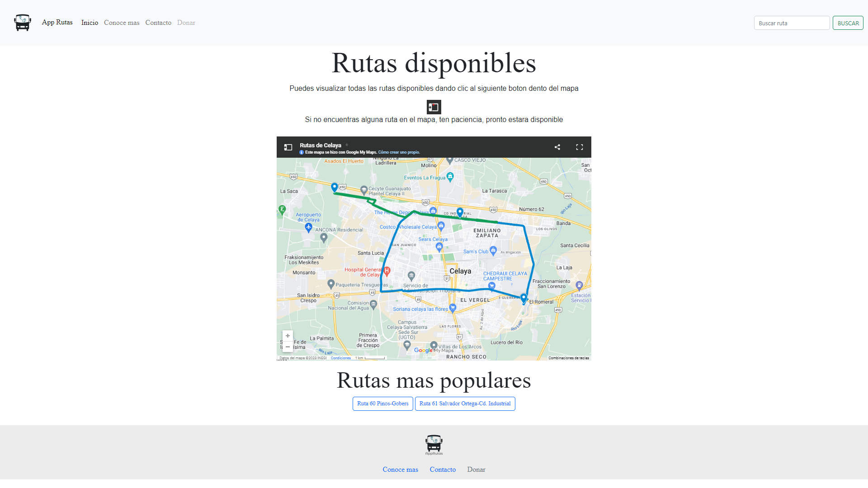Image resolution: width=868 pixels, height=488 pixels.
Task: Open the map legend panel icon
Action: pos(288,147)
